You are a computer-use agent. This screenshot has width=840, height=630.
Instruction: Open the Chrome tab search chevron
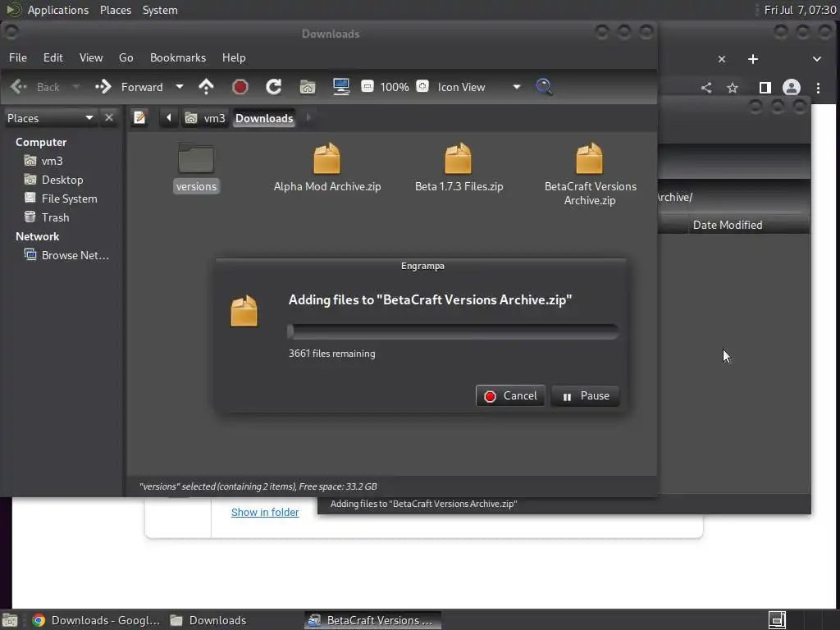(816, 59)
